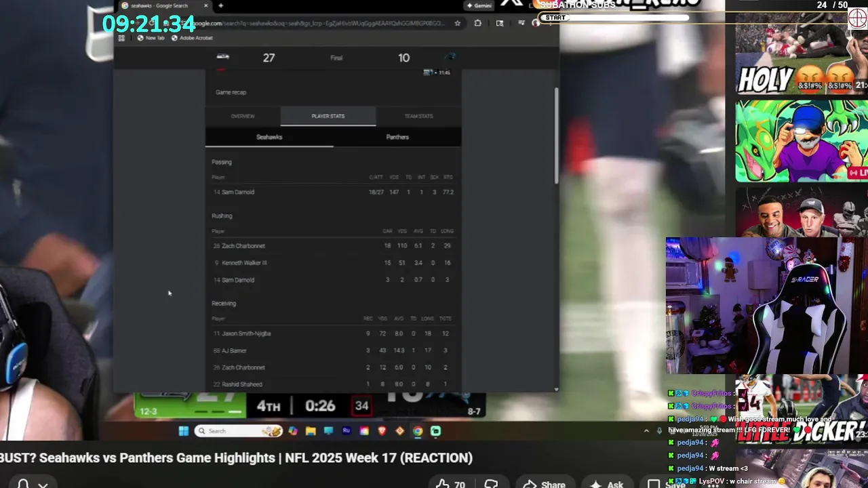This screenshot has height=488, width=868.
Task: Click the Windows taskbar Search box
Action: click(238, 431)
